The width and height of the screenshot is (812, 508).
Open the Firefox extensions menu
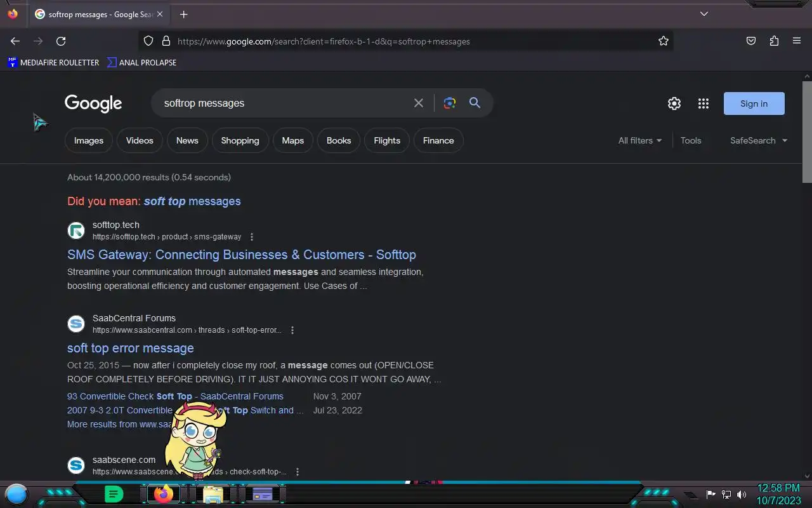point(774,41)
